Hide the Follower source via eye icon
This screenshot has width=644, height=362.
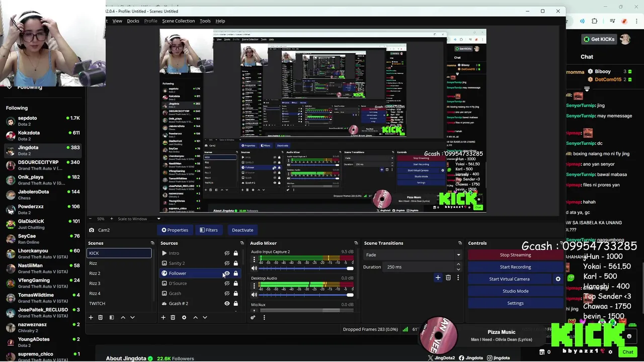pyautogui.click(x=227, y=274)
